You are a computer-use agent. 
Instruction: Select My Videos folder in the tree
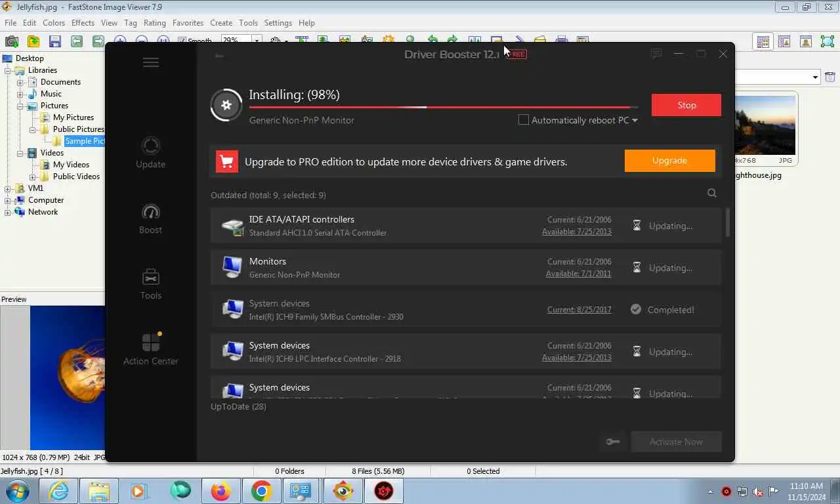pyautogui.click(x=71, y=165)
